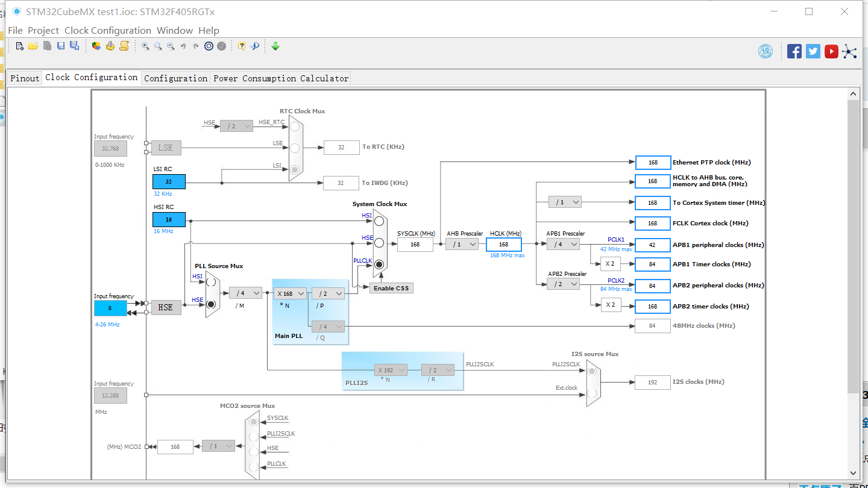
Task: Click the middle zoom magnifier toolbar icon
Action: (158, 46)
